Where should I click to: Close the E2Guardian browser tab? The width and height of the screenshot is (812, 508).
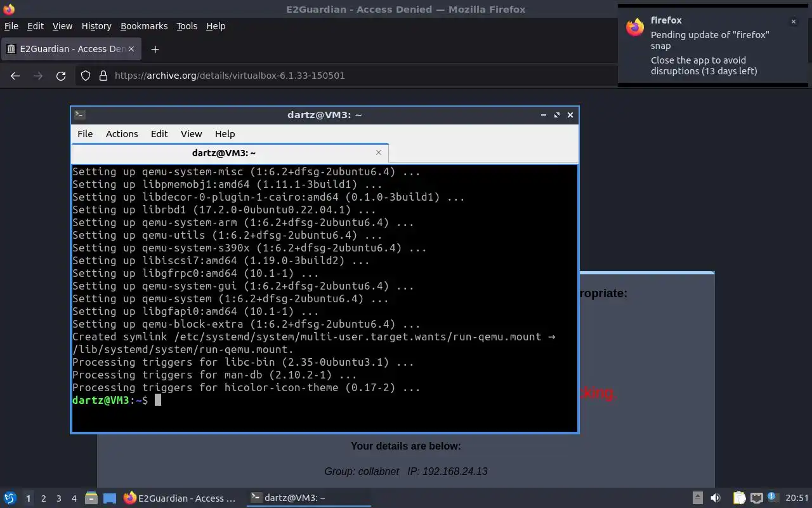click(131, 49)
